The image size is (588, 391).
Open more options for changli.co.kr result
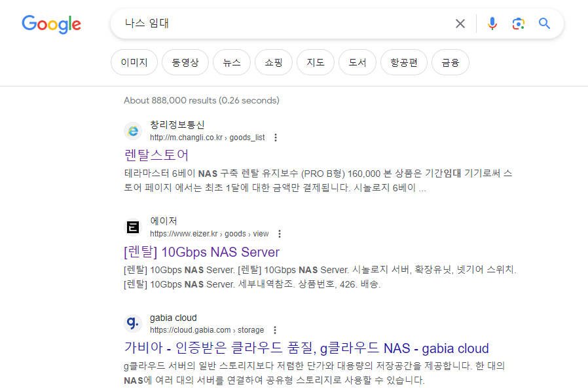(x=276, y=138)
